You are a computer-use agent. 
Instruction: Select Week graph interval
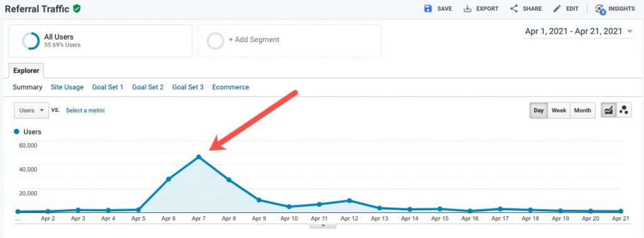coord(558,111)
